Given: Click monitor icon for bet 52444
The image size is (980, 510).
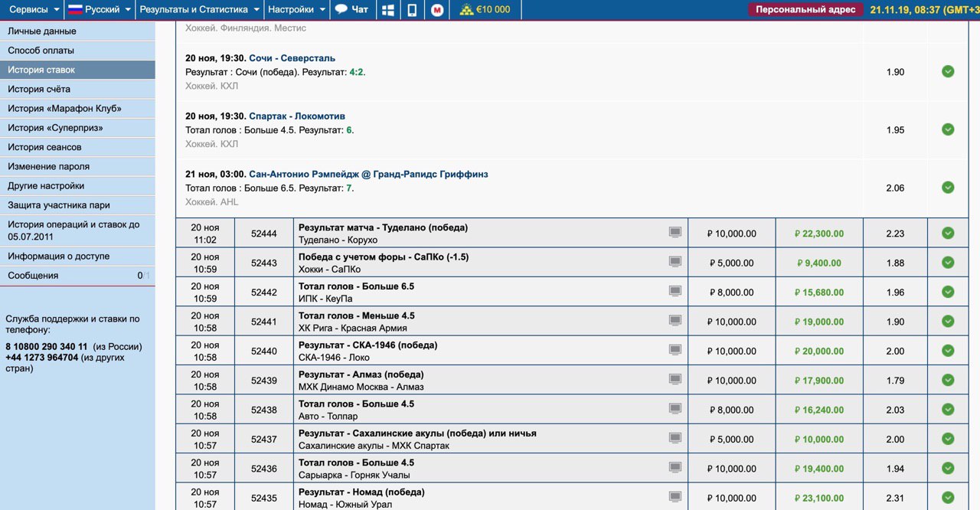Looking at the screenshot, I should 675,233.
